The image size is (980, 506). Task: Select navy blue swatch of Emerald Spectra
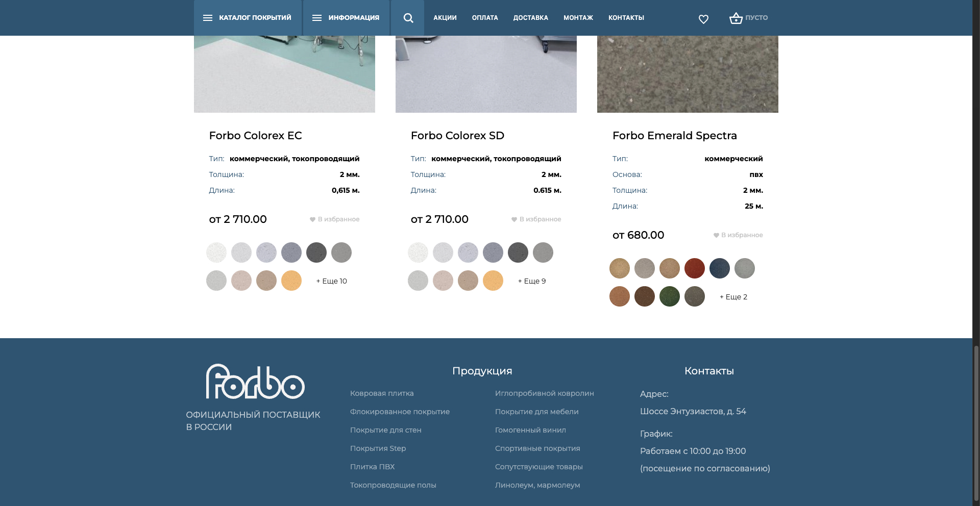point(720,268)
